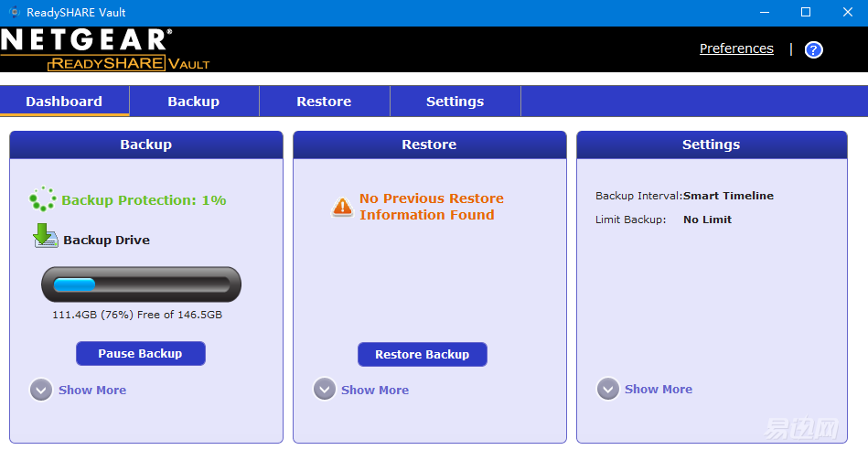
Task: Click the Backup Drive green arrow icon
Action: click(46, 236)
